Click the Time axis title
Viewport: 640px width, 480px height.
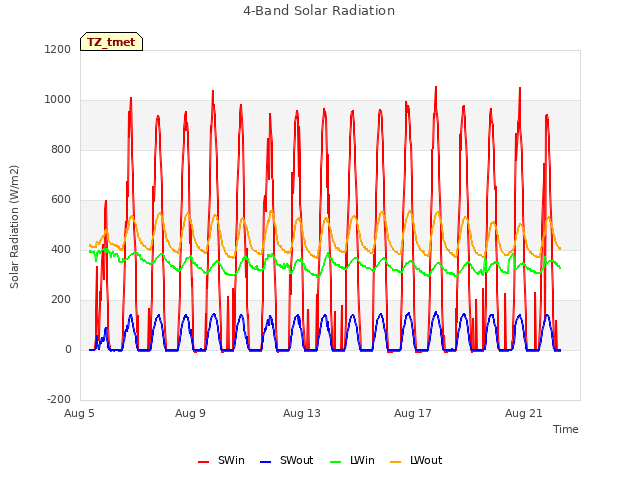tap(566, 429)
